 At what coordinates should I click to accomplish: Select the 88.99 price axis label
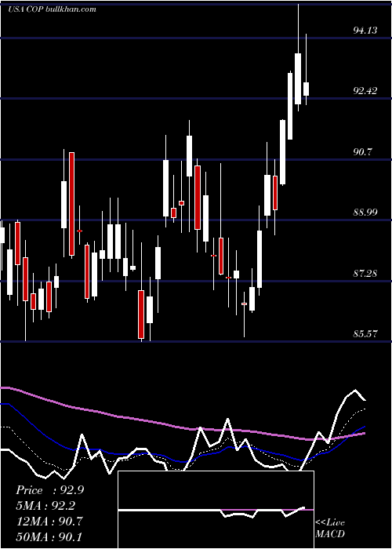pos(365,213)
